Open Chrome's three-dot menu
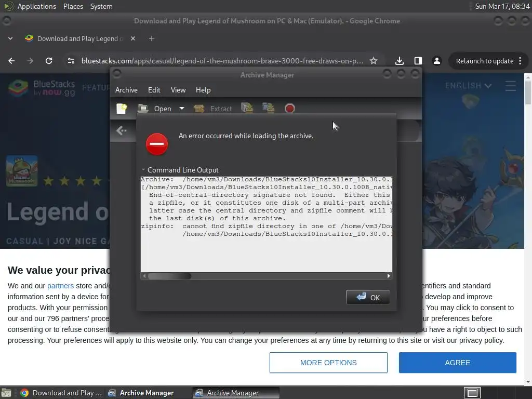This screenshot has height=399, width=532. tap(521, 61)
